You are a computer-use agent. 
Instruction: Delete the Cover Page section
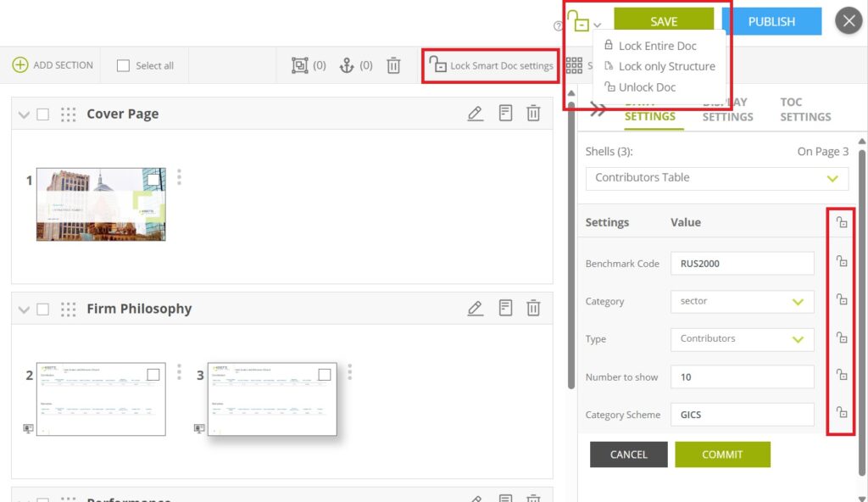pyautogui.click(x=533, y=113)
